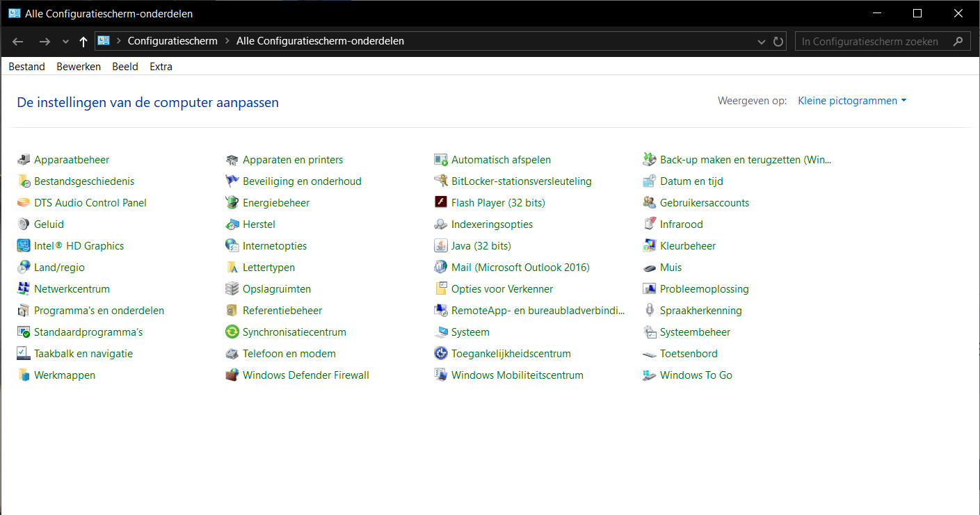The height and width of the screenshot is (515, 980).
Task: Open the Java (32 bits) icon
Action: tap(441, 246)
